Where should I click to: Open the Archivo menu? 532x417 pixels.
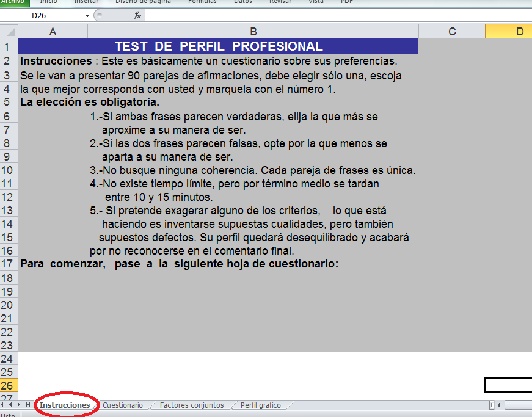click(15, 2)
